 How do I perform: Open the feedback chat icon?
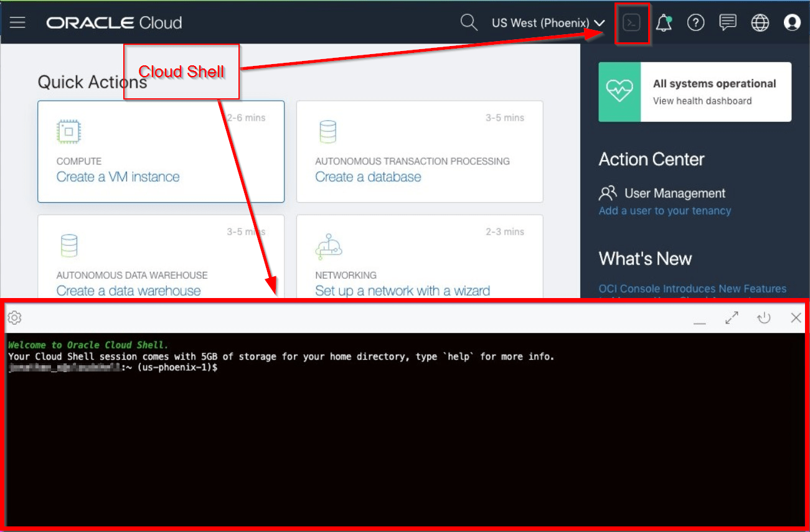727,22
